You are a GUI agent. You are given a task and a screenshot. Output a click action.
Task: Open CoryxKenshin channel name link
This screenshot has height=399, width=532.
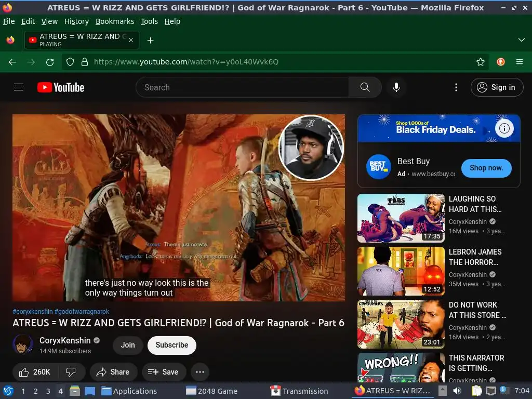[65, 340]
